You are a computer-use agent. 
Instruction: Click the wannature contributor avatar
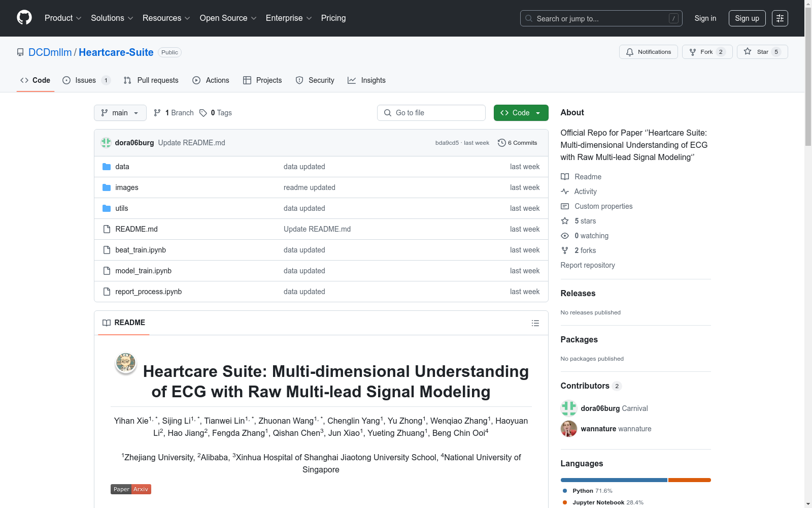click(x=569, y=429)
